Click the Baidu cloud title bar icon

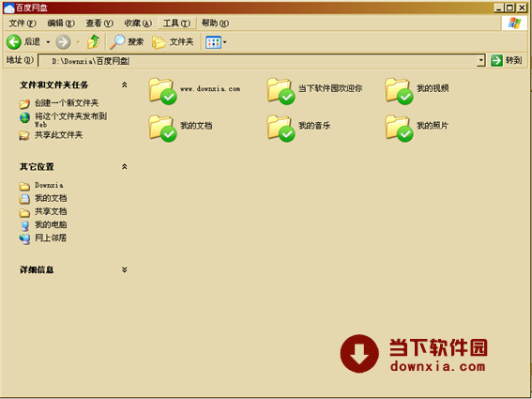[9, 8]
